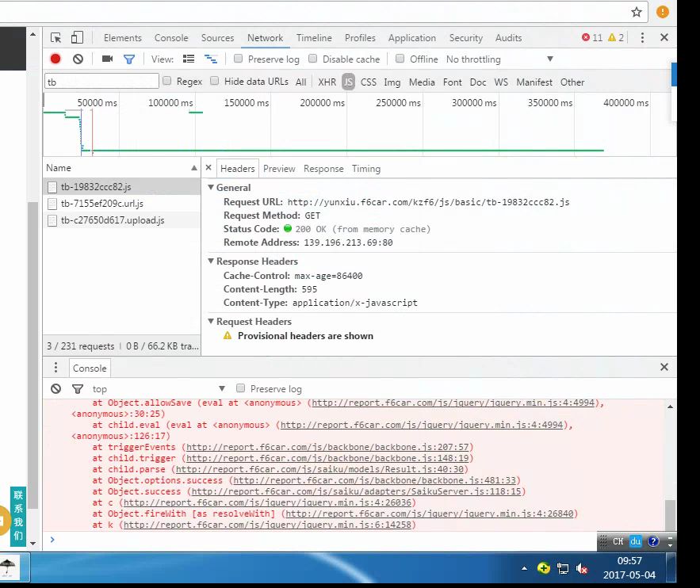The width and height of the screenshot is (700, 588).
Task: Click the red record network log button
Action: click(x=55, y=59)
